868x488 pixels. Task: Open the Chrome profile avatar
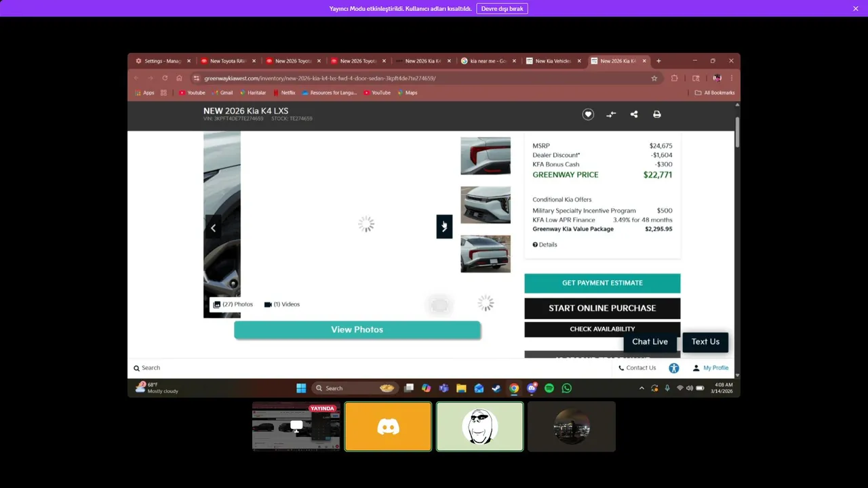point(717,78)
